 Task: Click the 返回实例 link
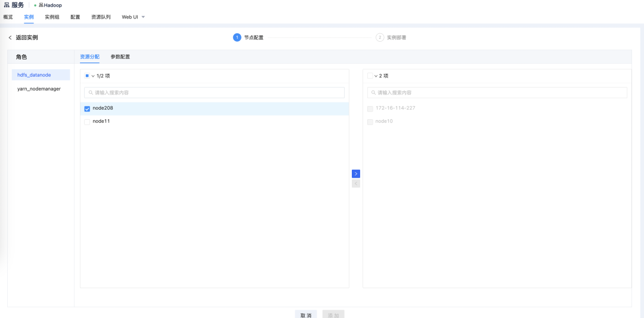point(27,38)
